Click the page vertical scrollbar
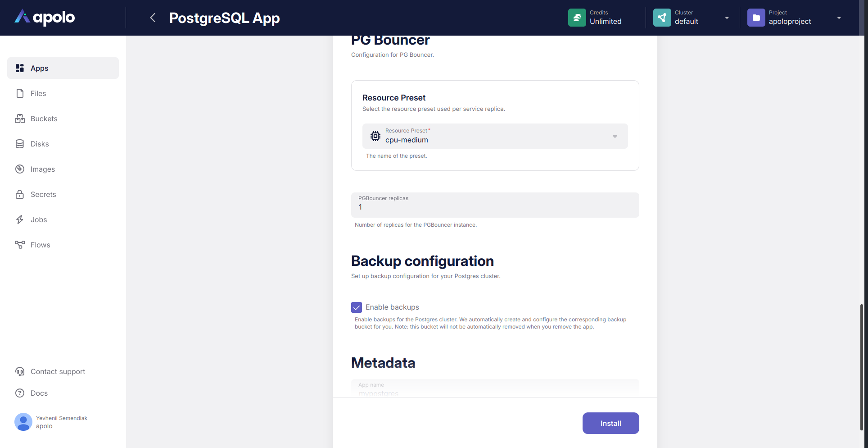This screenshot has width=868, height=448. [x=861, y=367]
